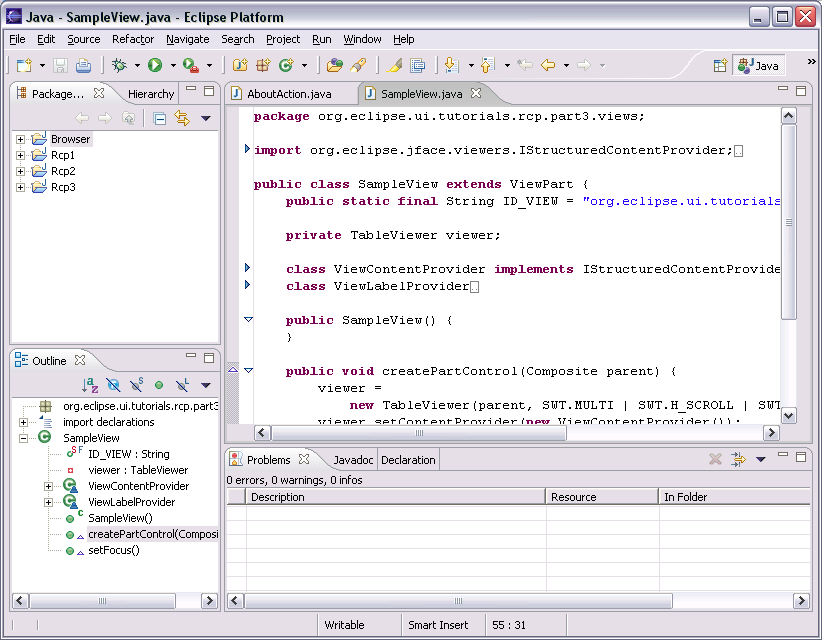Click the green Run button icon
The height and width of the screenshot is (640, 822).
click(155, 66)
